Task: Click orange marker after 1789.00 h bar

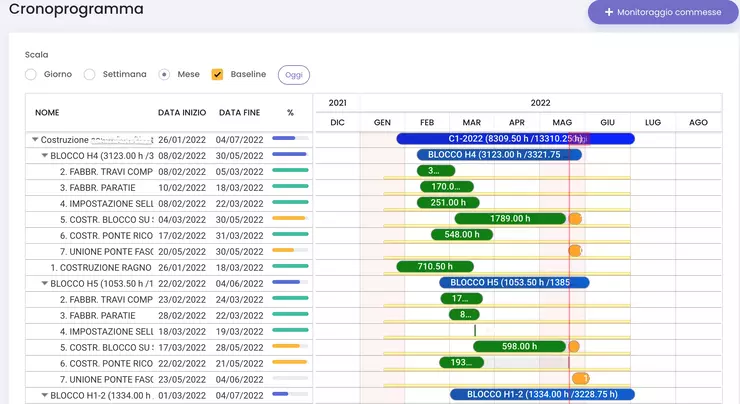Action: 575,219
